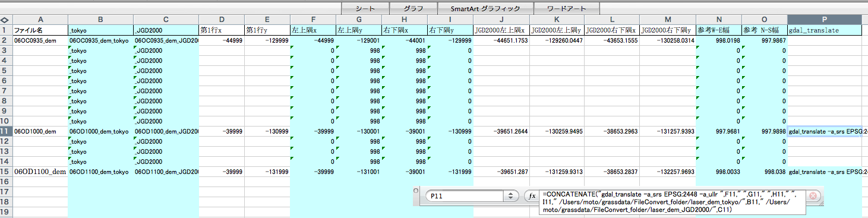The height and width of the screenshot is (218, 868).
Task: Open the SmartArt グラフィック tab
Action: (x=485, y=8)
